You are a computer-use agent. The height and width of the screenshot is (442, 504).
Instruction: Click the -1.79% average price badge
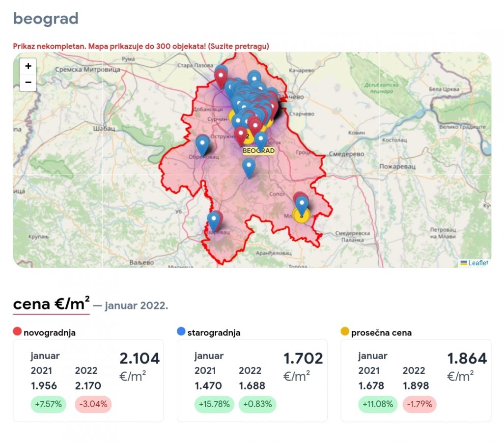(x=420, y=405)
